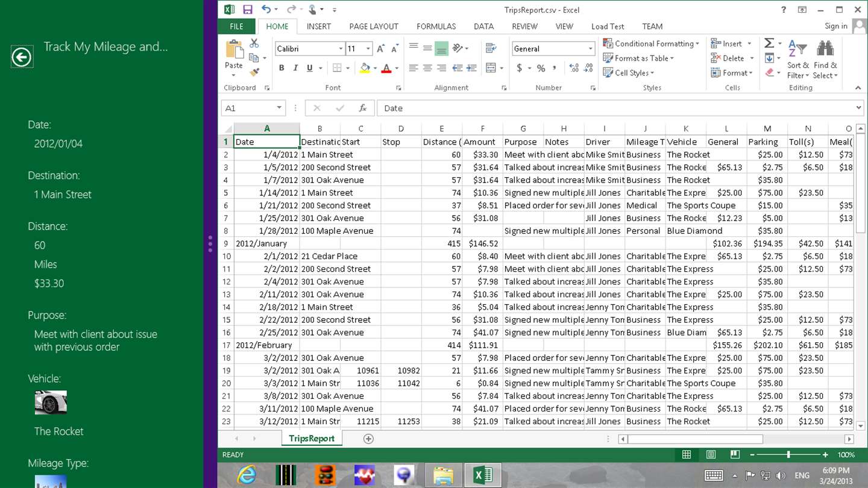Image resolution: width=868 pixels, height=488 pixels.
Task: Click the AutoSum sigma icon
Action: (769, 43)
